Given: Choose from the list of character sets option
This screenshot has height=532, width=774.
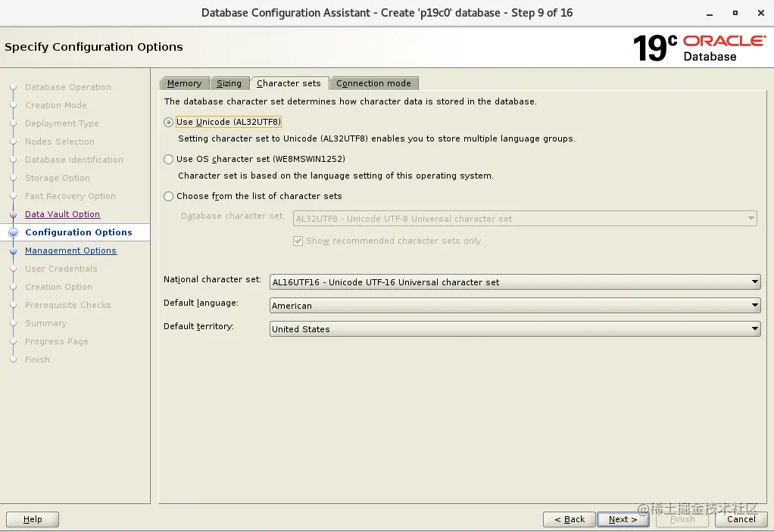Looking at the screenshot, I should [x=168, y=196].
